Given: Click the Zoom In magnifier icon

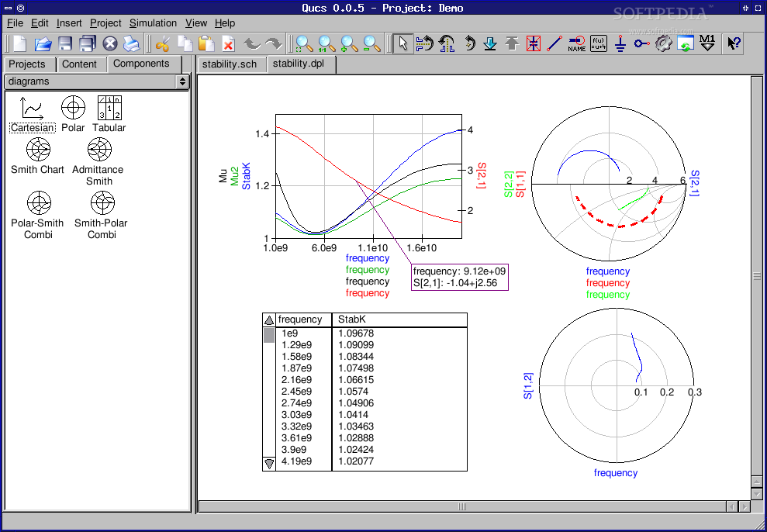Looking at the screenshot, I should tap(349, 43).
